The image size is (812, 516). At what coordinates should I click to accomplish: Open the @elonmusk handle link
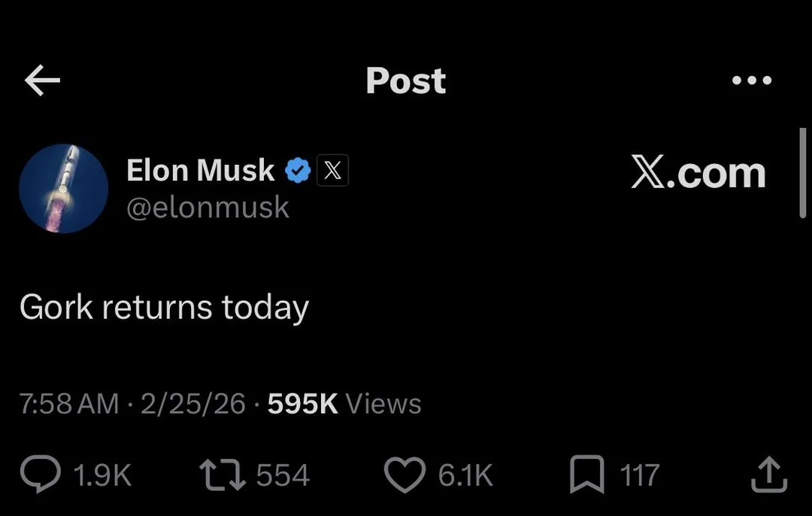208,207
